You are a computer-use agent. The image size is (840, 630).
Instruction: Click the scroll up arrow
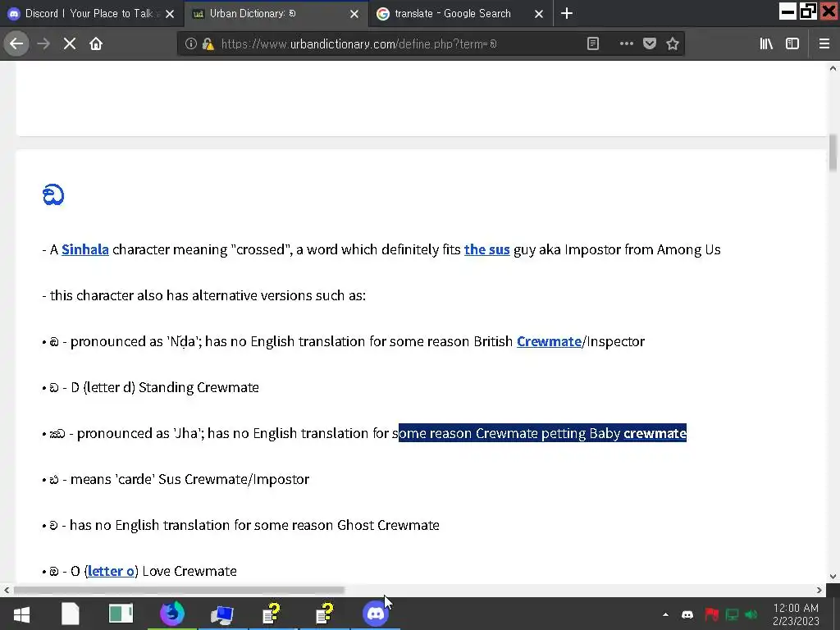833,68
